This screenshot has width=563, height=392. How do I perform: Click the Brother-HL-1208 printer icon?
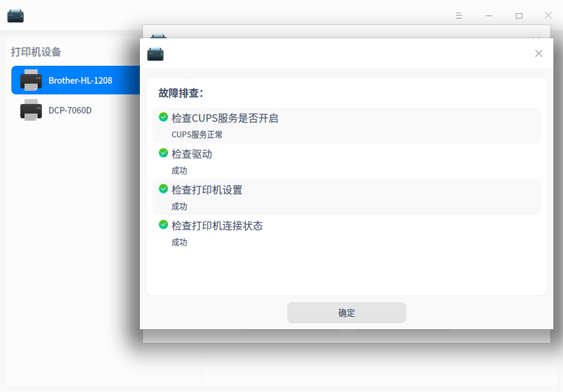[31, 80]
